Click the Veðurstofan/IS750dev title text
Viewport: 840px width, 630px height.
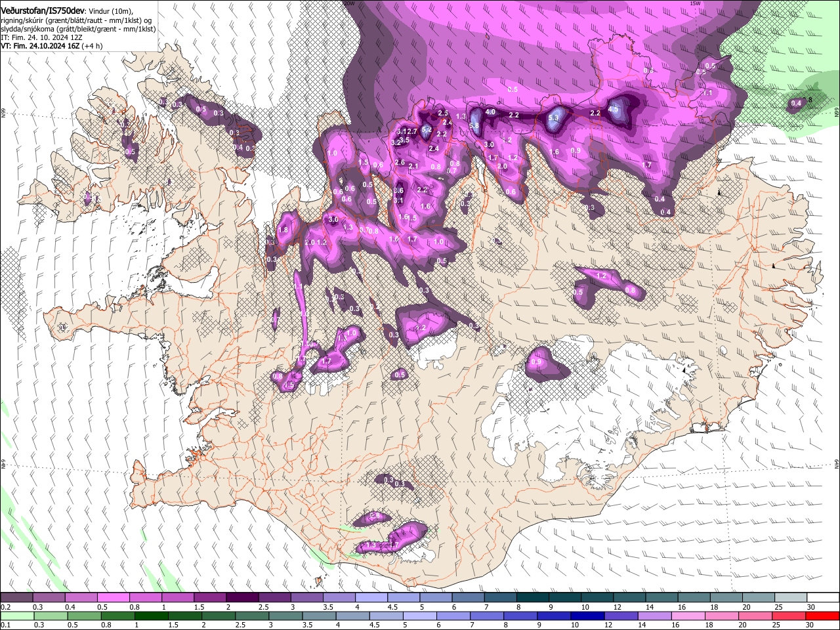[42, 11]
